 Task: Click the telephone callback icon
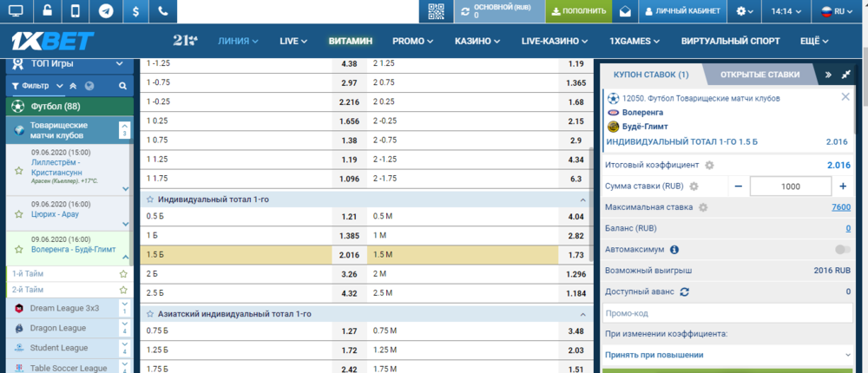pyautogui.click(x=163, y=11)
